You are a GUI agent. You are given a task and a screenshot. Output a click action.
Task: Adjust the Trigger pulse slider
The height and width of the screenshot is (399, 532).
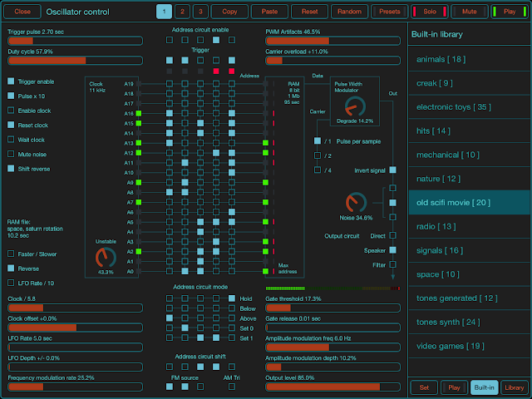75,41
